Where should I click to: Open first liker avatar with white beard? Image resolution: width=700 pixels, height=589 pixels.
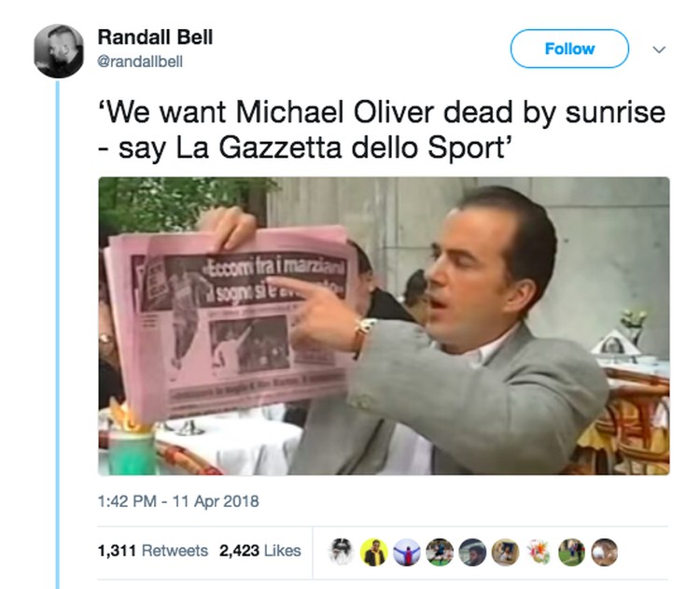[341, 552]
